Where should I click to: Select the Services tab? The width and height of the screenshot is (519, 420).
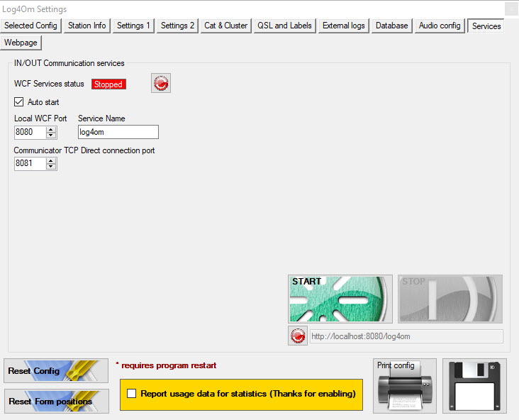pyautogui.click(x=486, y=26)
